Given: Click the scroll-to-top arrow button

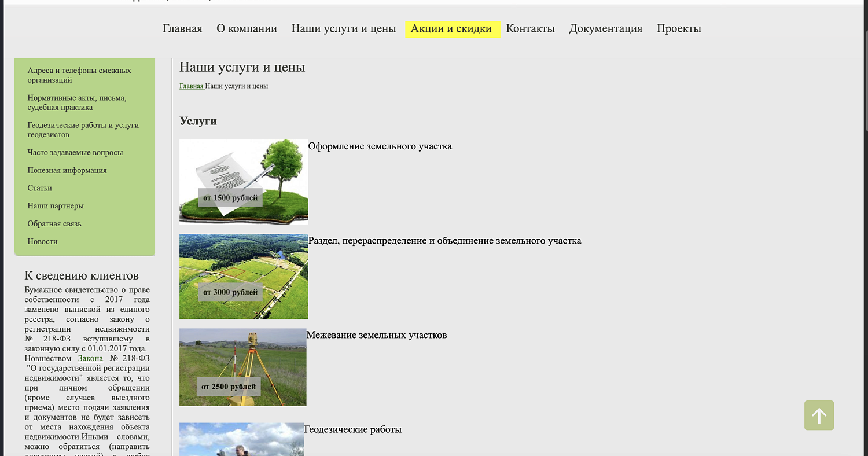Looking at the screenshot, I should [819, 415].
